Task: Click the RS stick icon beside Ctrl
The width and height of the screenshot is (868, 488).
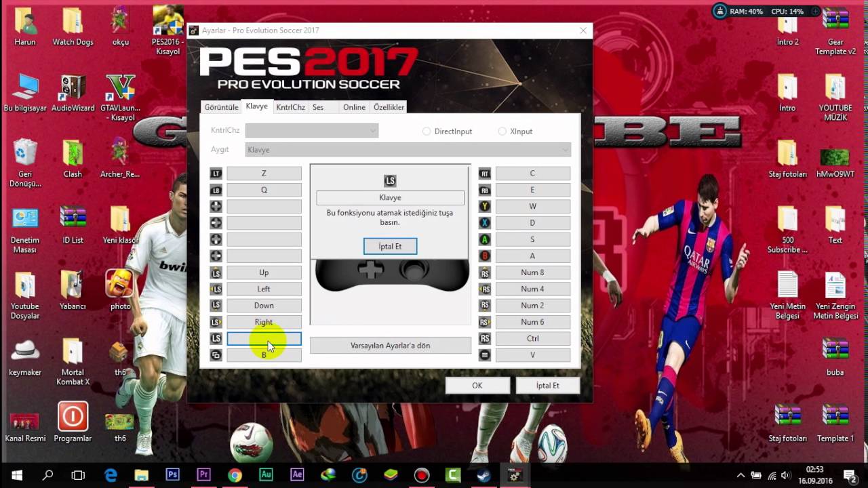Action: pyautogui.click(x=485, y=338)
